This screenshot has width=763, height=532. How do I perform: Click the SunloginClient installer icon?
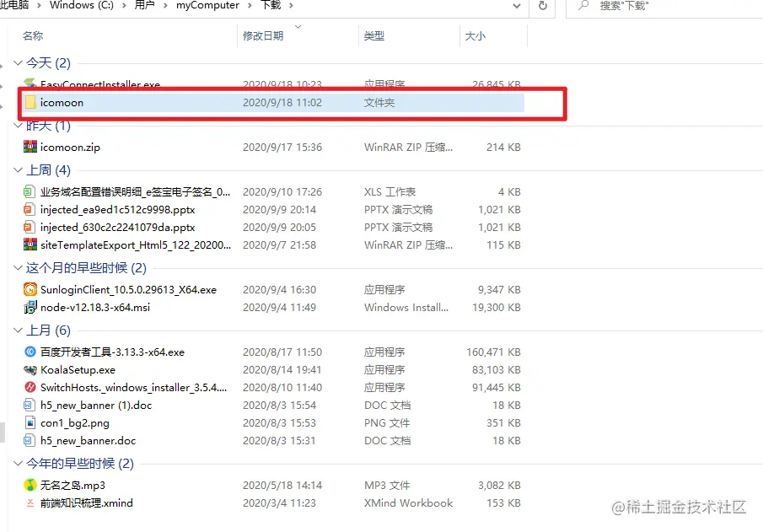pos(30,289)
